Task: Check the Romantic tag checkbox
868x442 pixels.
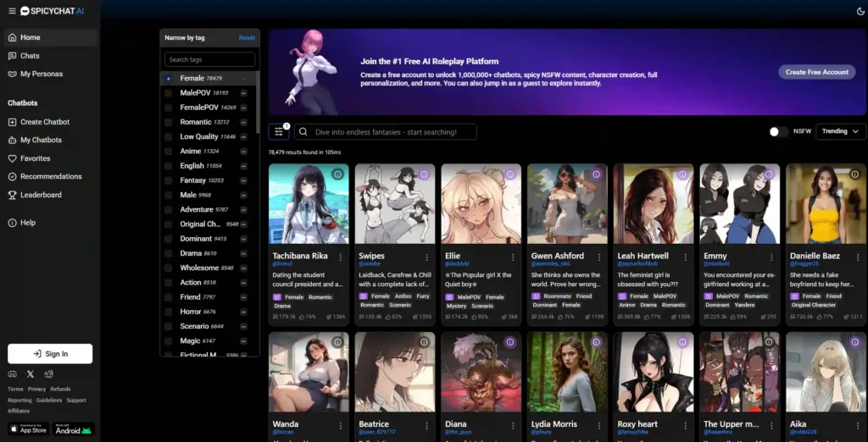Action: pos(168,122)
